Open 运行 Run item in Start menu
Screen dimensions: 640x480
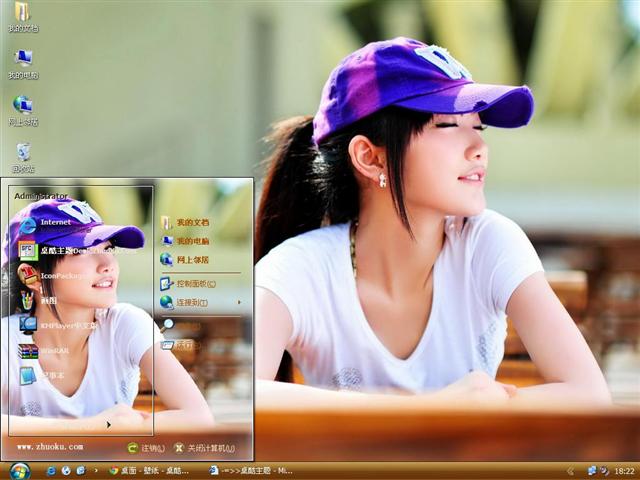pos(180,346)
